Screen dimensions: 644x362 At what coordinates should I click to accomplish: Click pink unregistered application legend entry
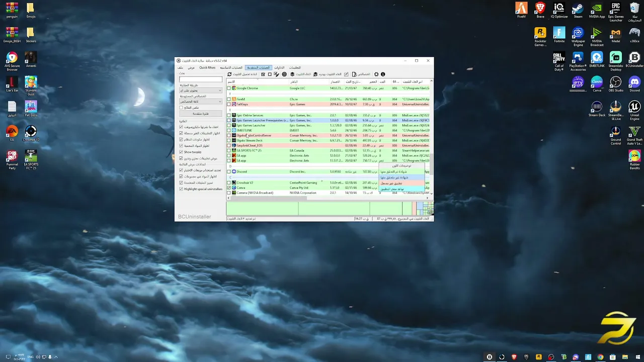point(401,183)
